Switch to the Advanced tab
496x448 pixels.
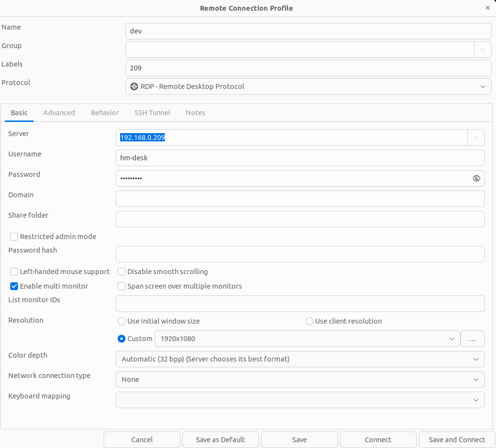point(59,113)
